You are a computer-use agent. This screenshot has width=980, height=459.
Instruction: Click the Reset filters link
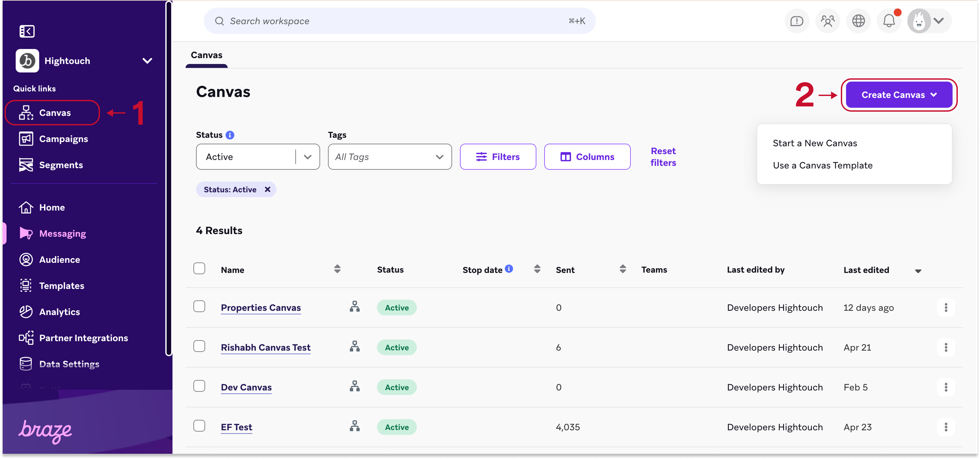663,157
